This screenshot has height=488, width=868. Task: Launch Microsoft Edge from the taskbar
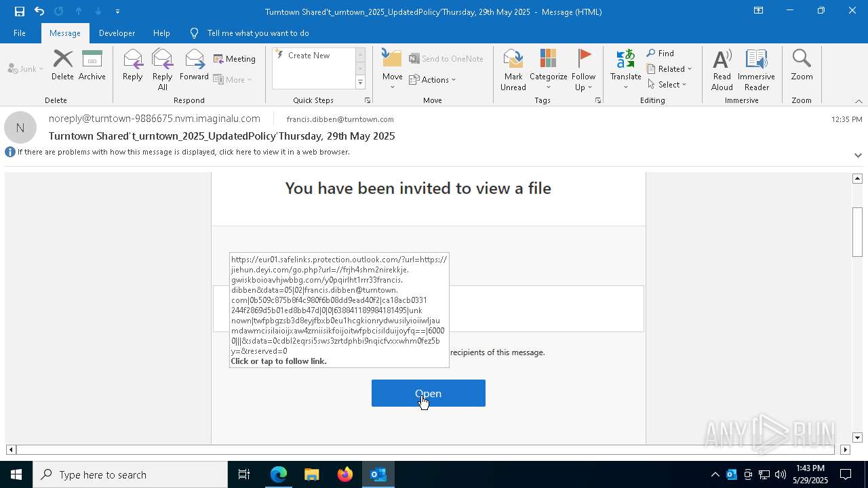[x=279, y=474]
